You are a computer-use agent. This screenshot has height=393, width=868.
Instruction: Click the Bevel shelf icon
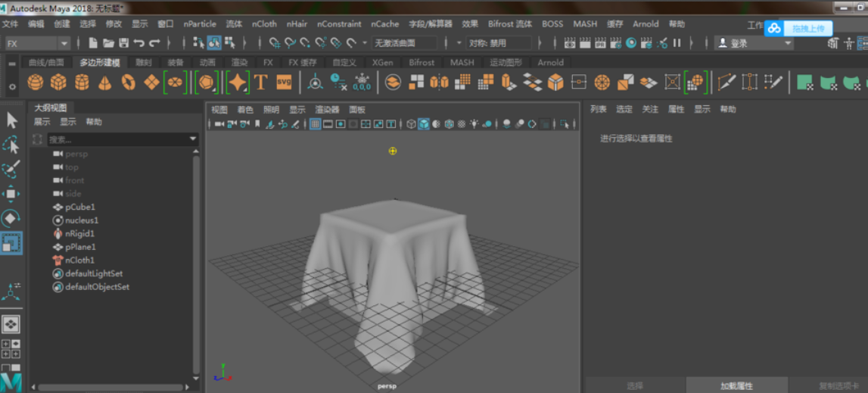pyautogui.click(x=555, y=83)
